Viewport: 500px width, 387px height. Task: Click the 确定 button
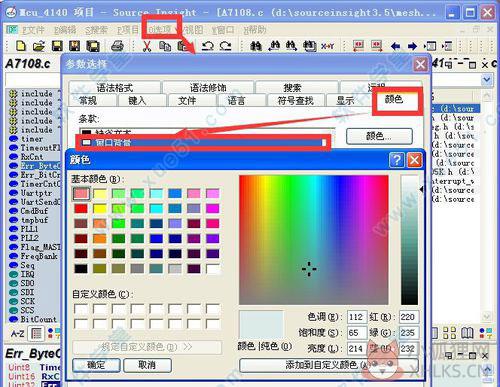coord(96,365)
